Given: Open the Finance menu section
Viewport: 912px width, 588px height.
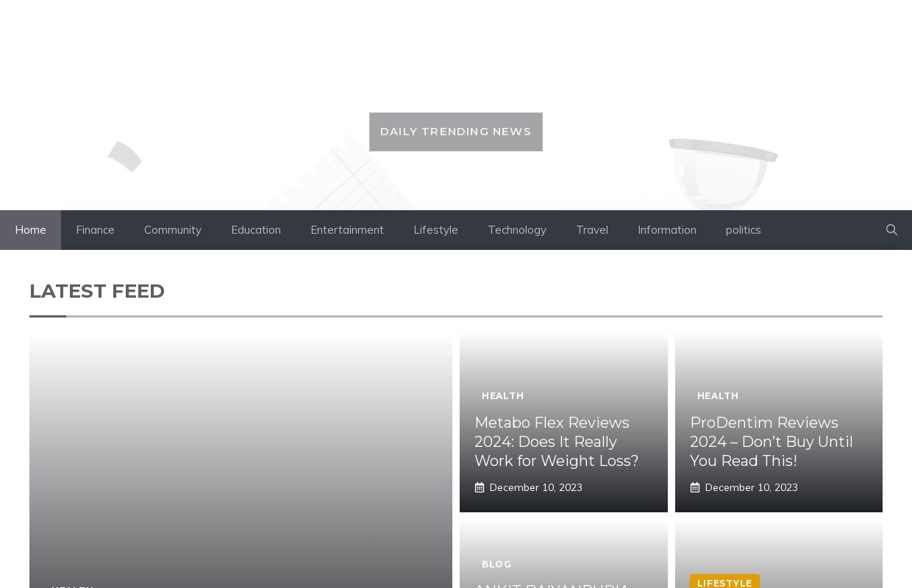Looking at the screenshot, I should [95, 230].
